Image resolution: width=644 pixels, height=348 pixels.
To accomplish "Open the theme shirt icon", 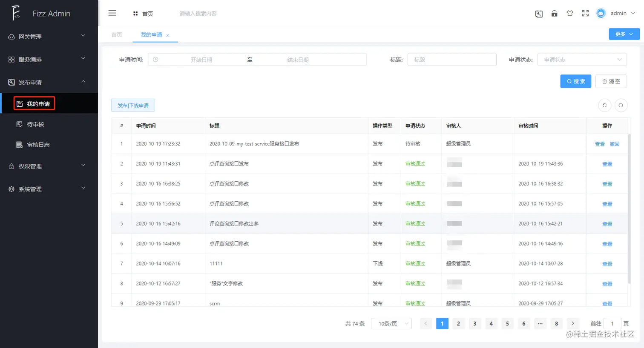I will coord(570,14).
